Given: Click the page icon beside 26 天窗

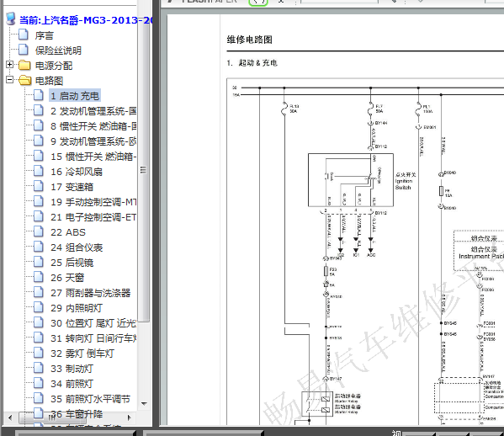Looking at the screenshot, I should coord(39,277).
